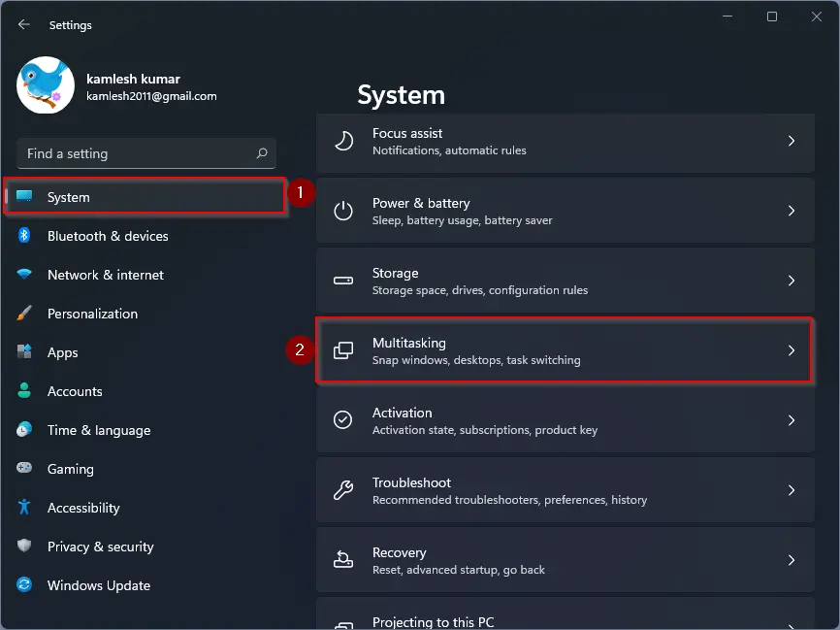Expand Storage with its chevron
The width and height of the screenshot is (840, 630).
pos(792,281)
